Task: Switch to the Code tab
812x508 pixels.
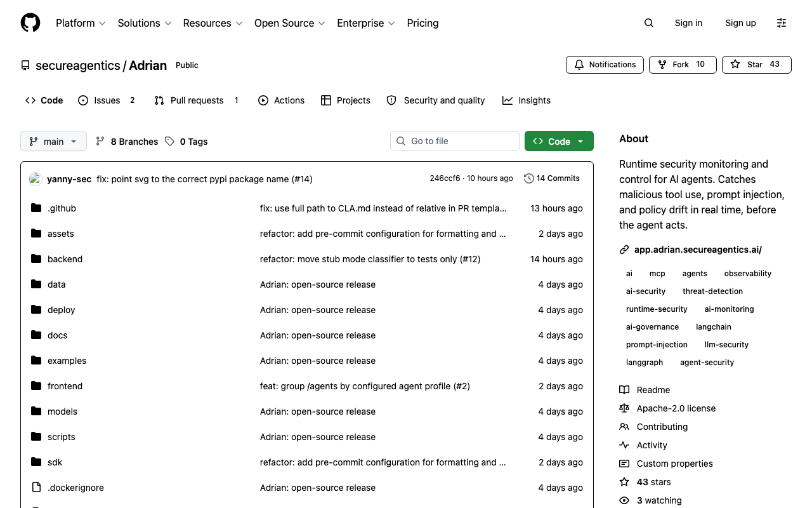Action: point(44,100)
